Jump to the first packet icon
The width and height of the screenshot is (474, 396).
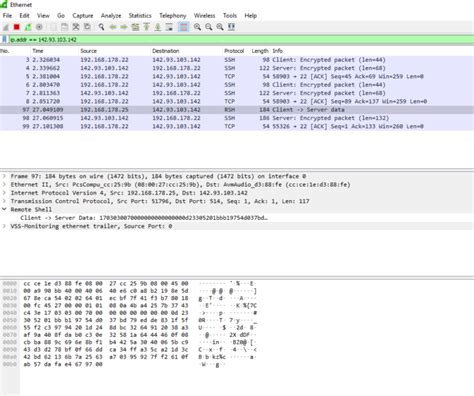(147, 27)
